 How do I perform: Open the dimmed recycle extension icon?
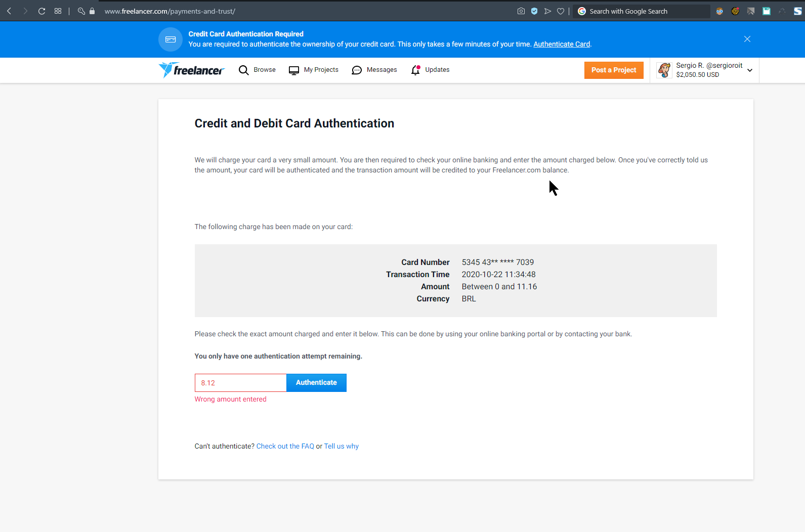pos(782,11)
